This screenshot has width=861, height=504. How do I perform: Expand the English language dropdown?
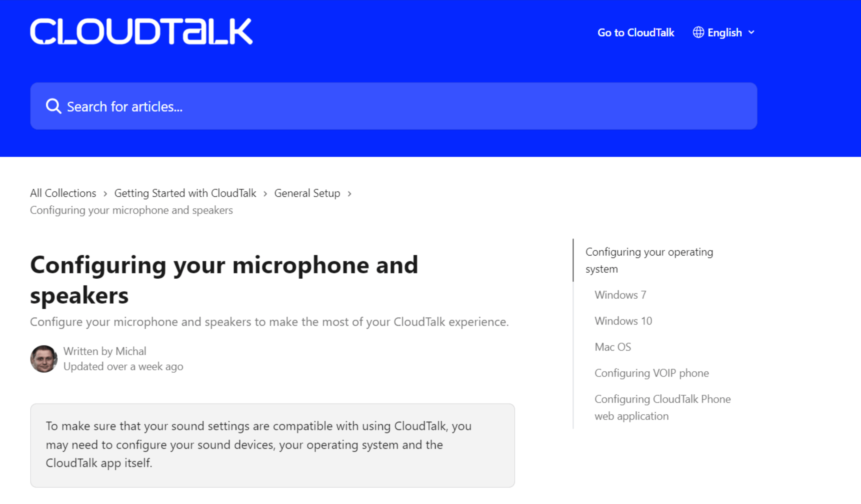[x=724, y=32]
